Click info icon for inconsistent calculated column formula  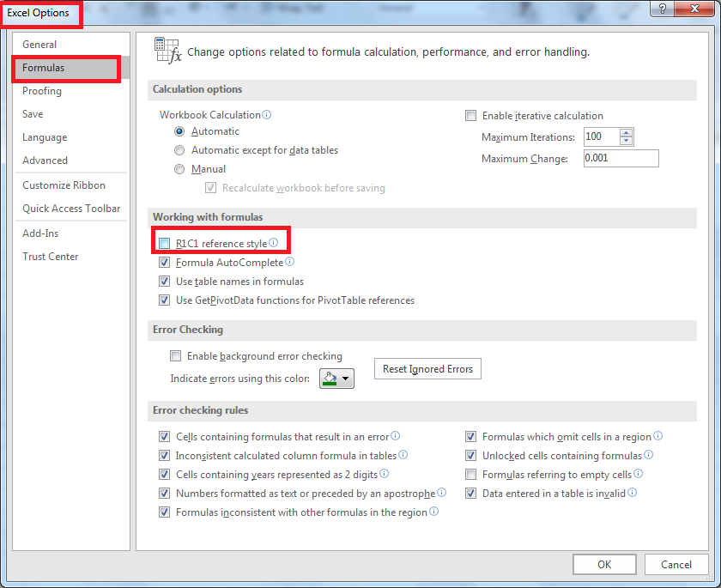coord(403,455)
